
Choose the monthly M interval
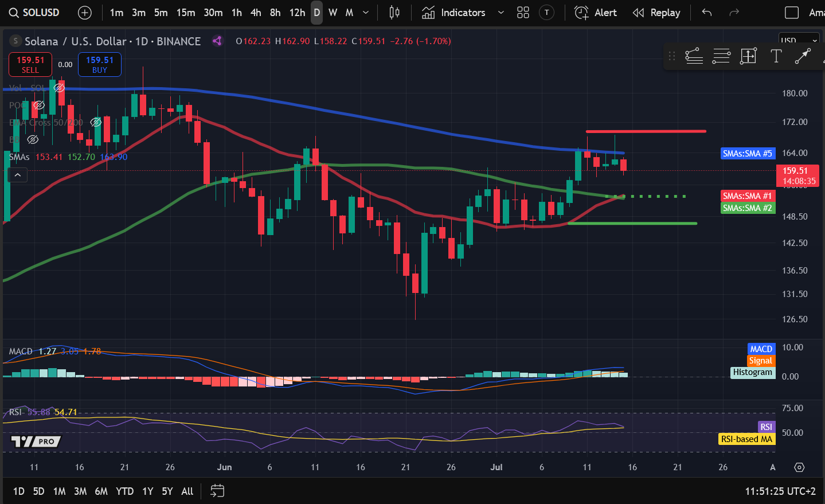point(349,13)
